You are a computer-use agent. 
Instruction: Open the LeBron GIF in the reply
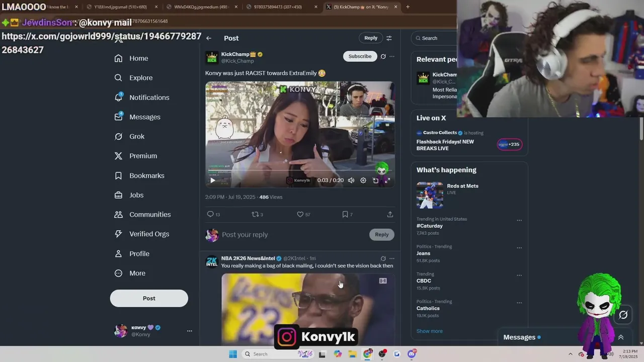[308, 309]
